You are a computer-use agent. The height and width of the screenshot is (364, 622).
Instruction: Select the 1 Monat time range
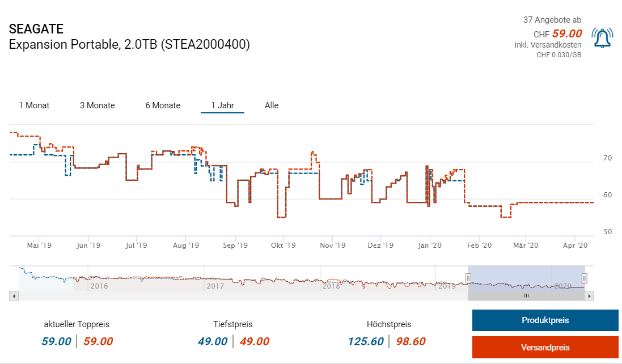click(x=34, y=105)
